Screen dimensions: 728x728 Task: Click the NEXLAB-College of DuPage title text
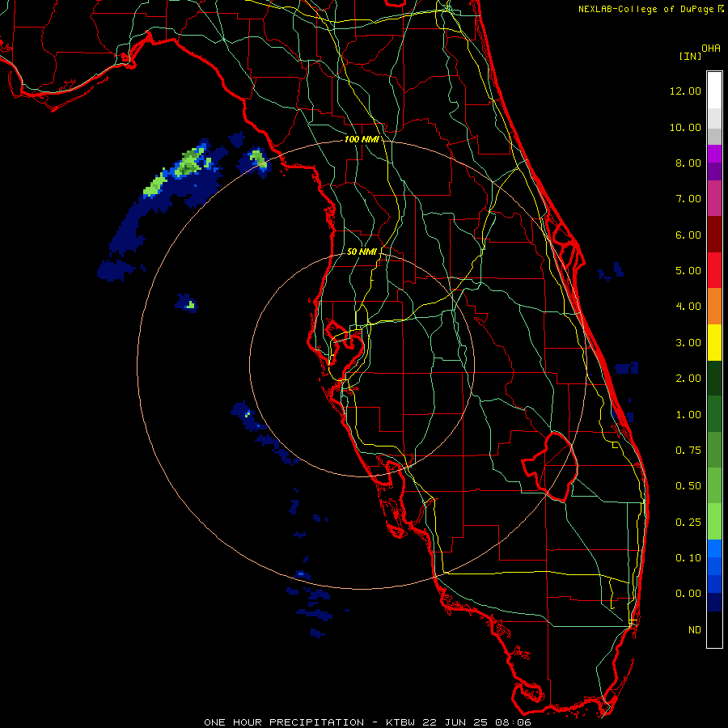[645, 9]
